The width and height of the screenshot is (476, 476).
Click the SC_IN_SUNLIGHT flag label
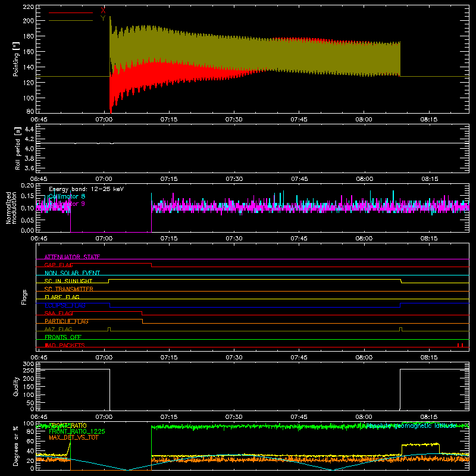pos(68,281)
